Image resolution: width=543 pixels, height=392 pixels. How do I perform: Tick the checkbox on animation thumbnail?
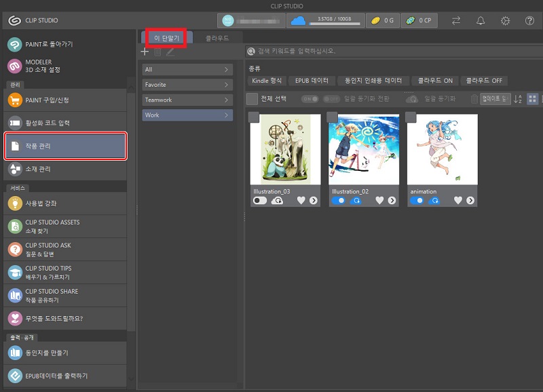pos(411,117)
